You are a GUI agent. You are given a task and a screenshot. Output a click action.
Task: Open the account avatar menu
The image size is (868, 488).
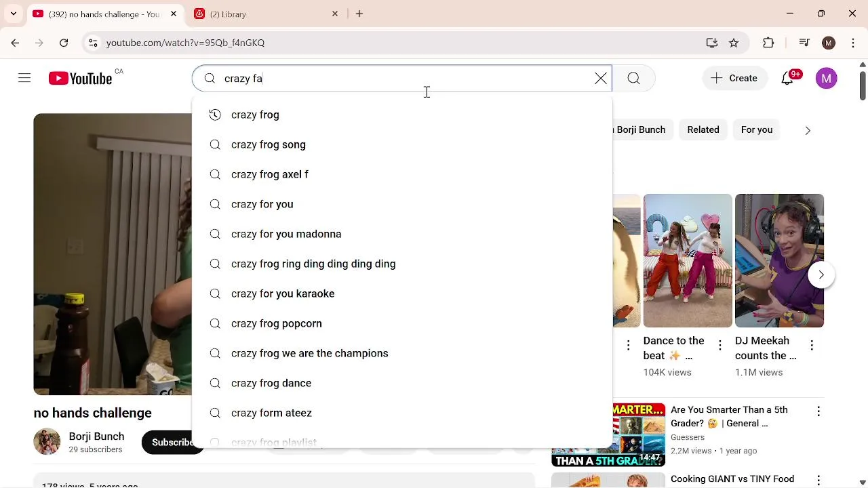(x=826, y=79)
